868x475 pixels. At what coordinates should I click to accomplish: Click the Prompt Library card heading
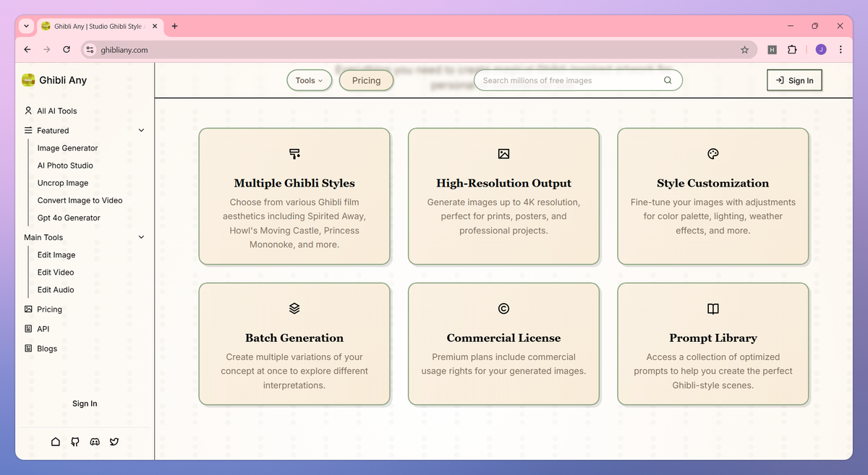click(x=713, y=338)
